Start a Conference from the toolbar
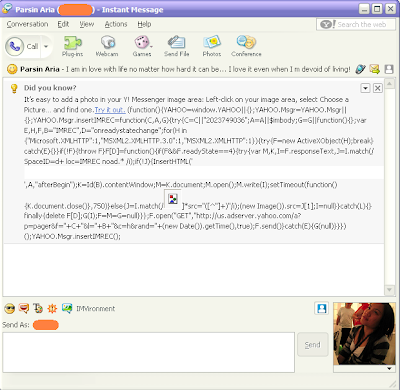The image size is (400, 390). click(246, 46)
